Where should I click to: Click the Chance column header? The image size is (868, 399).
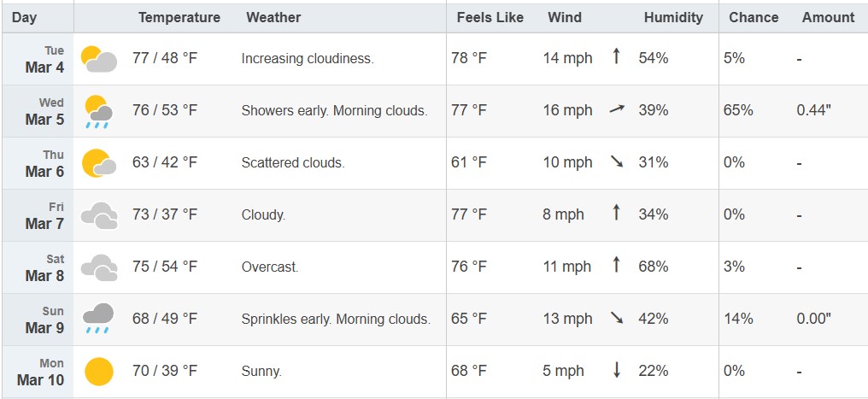tap(754, 18)
